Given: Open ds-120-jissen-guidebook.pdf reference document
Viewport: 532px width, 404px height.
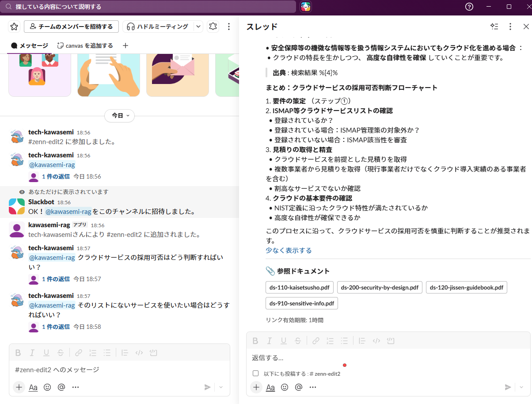Looking at the screenshot, I should click(x=467, y=287).
